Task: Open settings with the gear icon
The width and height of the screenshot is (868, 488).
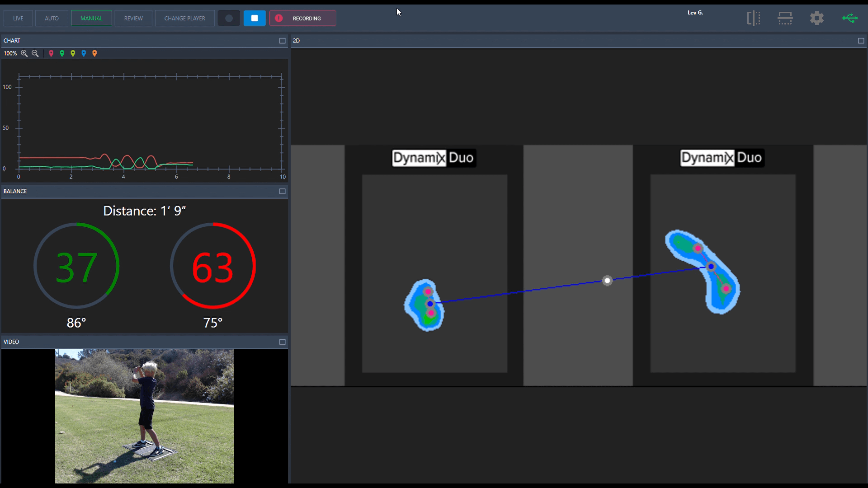Action: click(816, 18)
